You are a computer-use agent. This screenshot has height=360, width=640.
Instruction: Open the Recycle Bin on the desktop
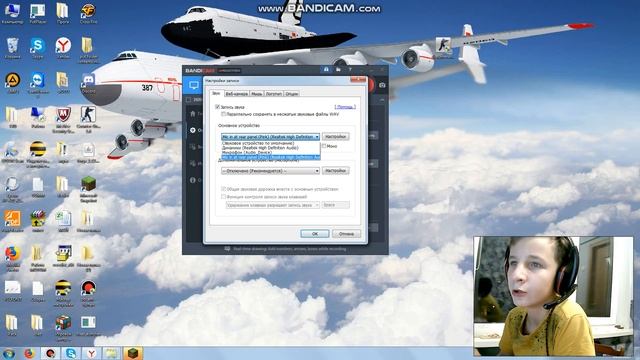coord(12,48)
